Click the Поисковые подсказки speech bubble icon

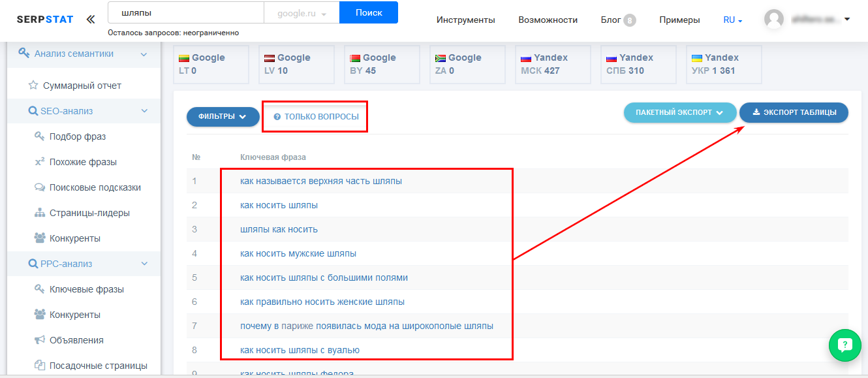pos(39,187)
